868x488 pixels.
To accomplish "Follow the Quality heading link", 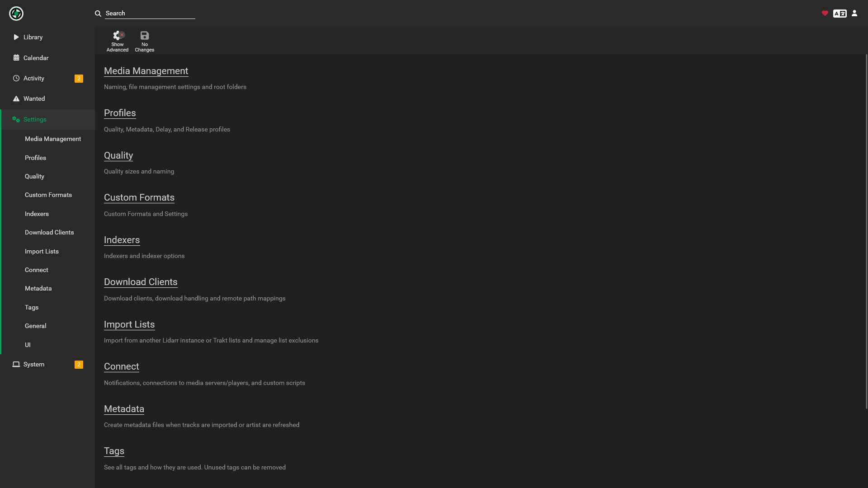I will [118, 155].
